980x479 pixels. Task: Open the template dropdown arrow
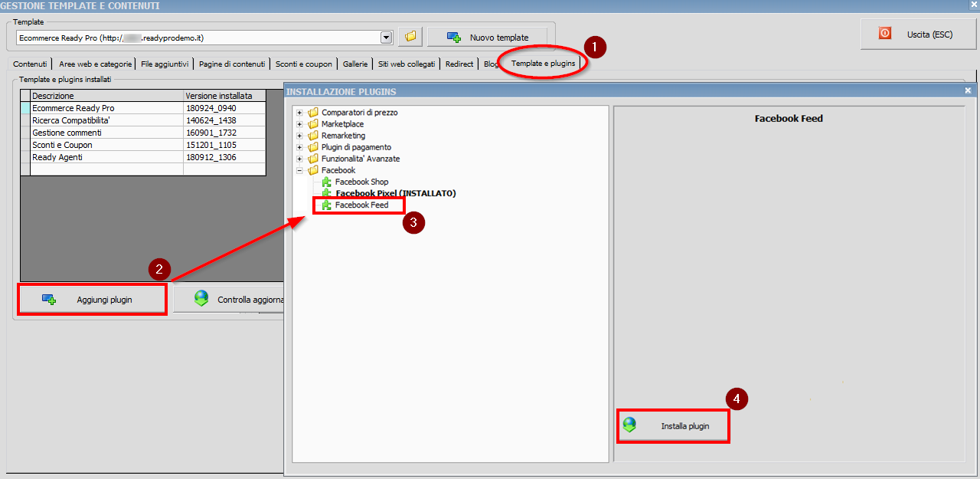pos(387,37)
